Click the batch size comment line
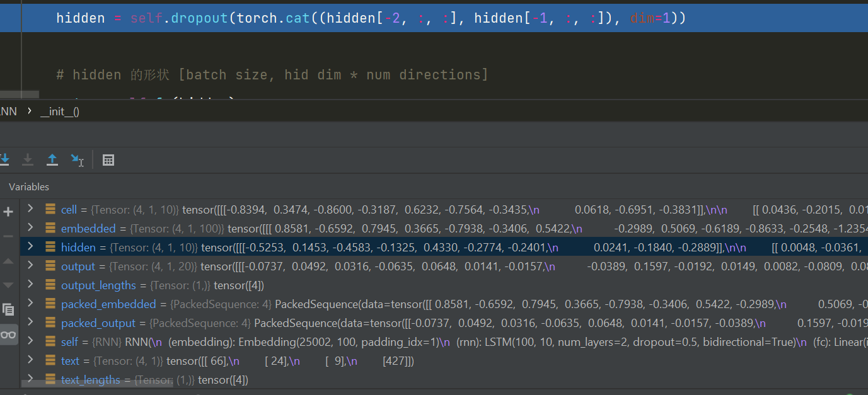The height and width of the screenshot is (395, 868). [x=272, y=74]
